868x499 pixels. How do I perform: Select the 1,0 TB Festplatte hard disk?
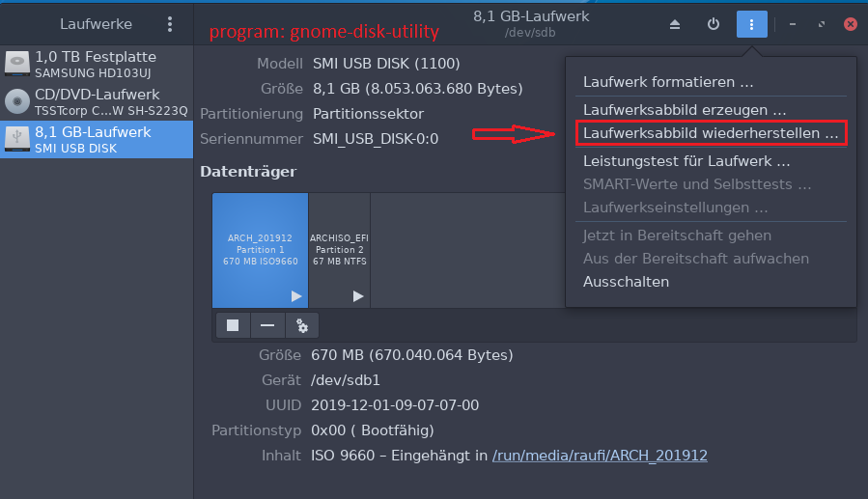(97, 64)
